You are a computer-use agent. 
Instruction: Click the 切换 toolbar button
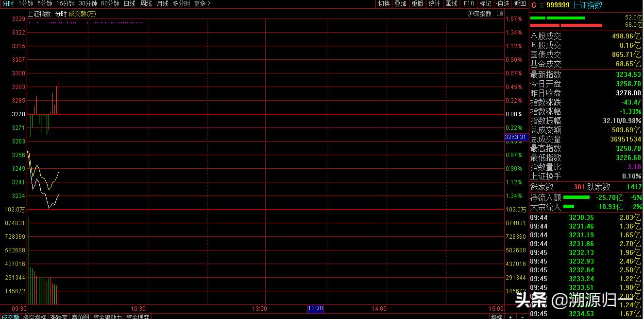point(384,3)
